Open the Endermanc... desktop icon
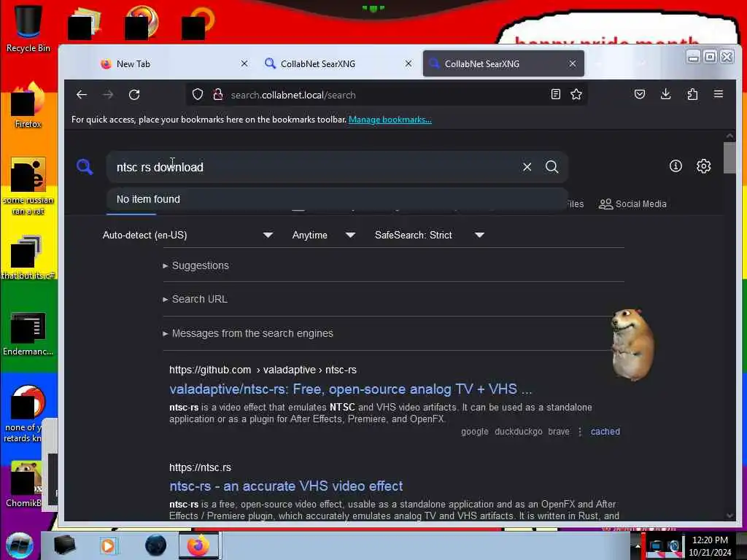Screen dimensions: 747x560 click(28, 334)
